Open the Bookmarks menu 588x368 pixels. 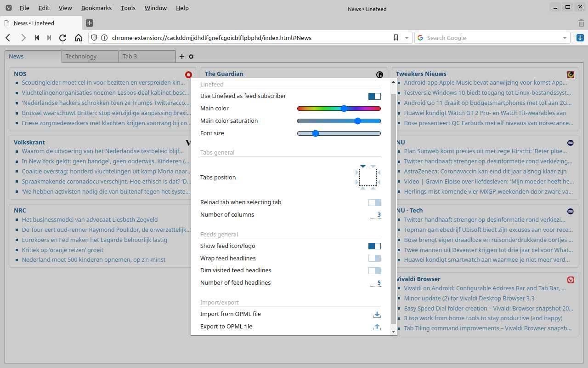96,8
